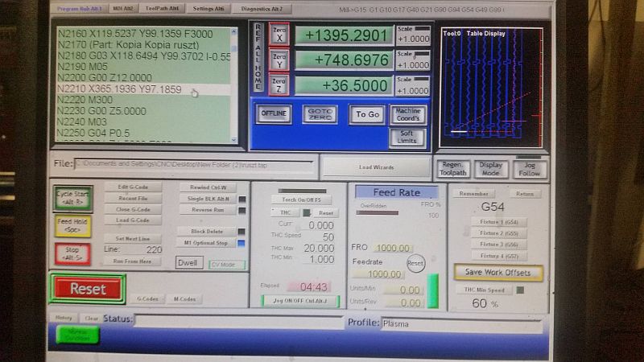Save Work Offsets

497,272
